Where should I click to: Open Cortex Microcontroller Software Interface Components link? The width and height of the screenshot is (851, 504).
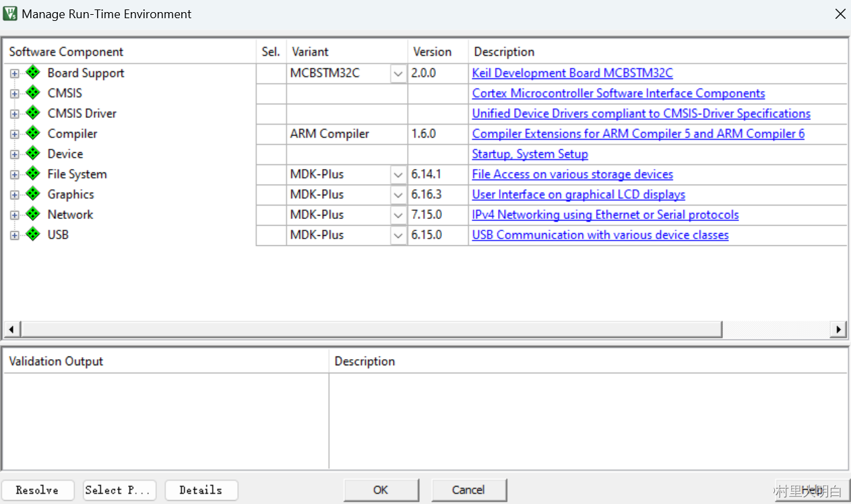point(619,94)
